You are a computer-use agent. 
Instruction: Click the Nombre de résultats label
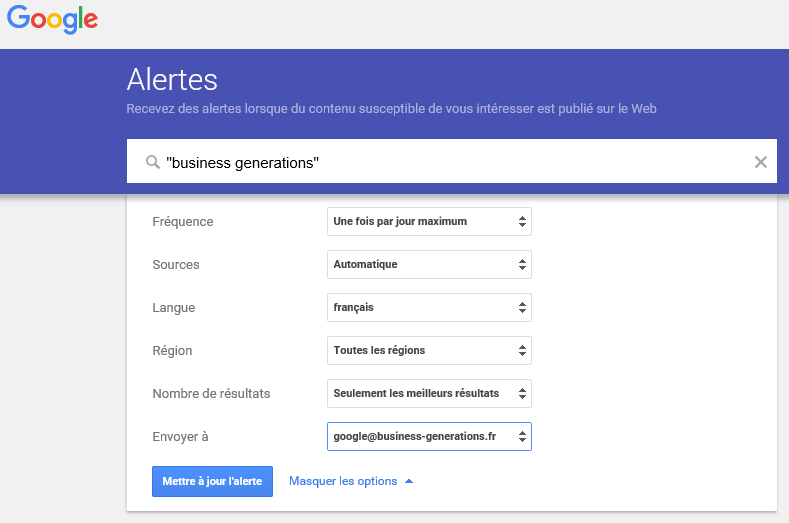(211, 394)
